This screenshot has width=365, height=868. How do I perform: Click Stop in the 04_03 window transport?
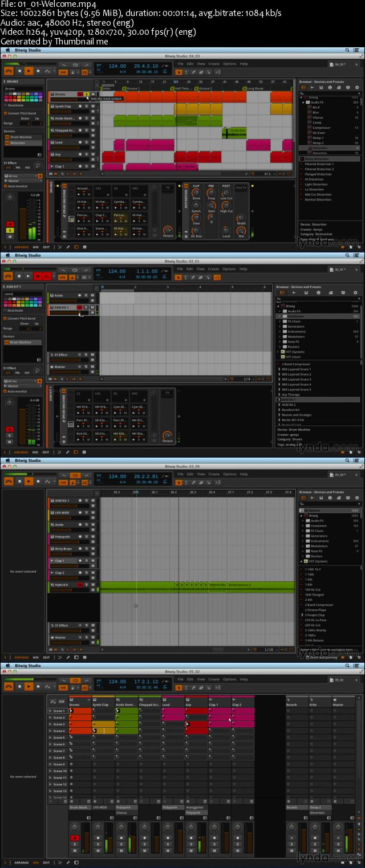point(19,71)
